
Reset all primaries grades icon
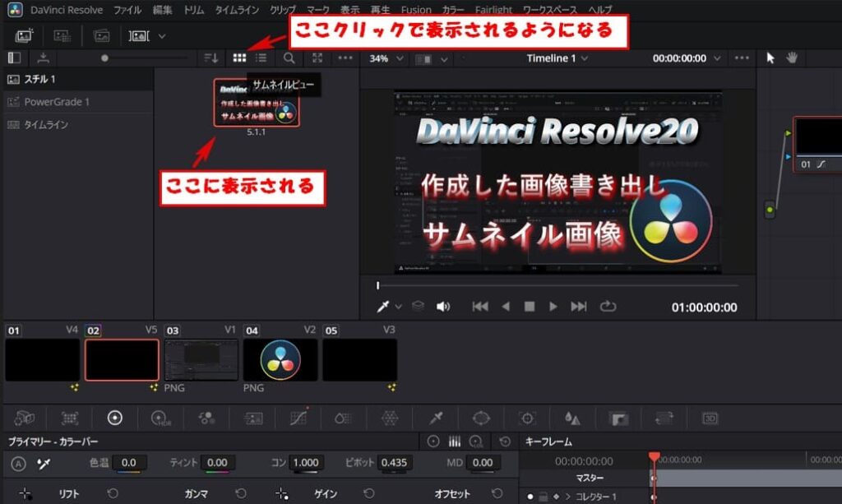[x=505, y=442]
